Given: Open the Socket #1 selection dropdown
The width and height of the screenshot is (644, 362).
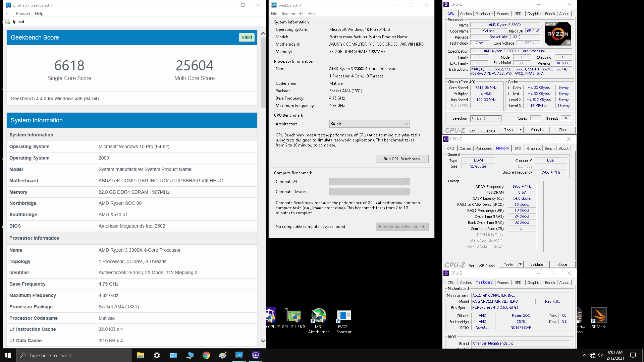Looking at the screenshot, I should click(486, 118).
